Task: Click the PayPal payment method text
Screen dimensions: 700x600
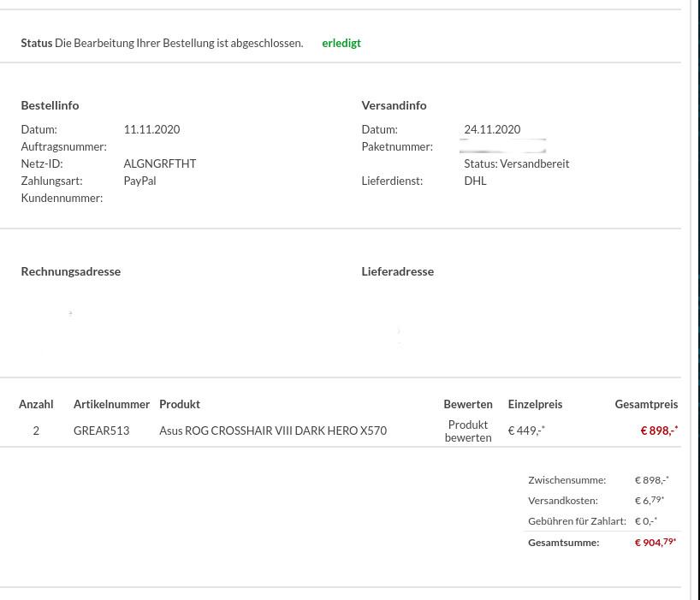Action: [139, 181]
